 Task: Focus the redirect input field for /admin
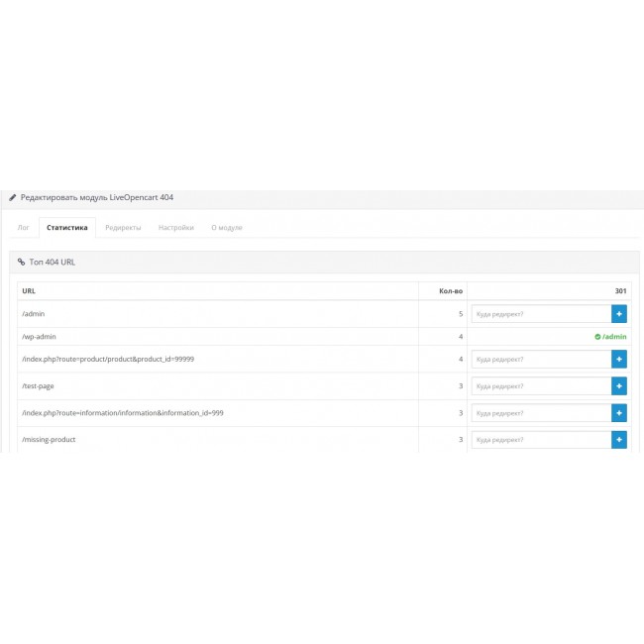click(x=540, y=314)
